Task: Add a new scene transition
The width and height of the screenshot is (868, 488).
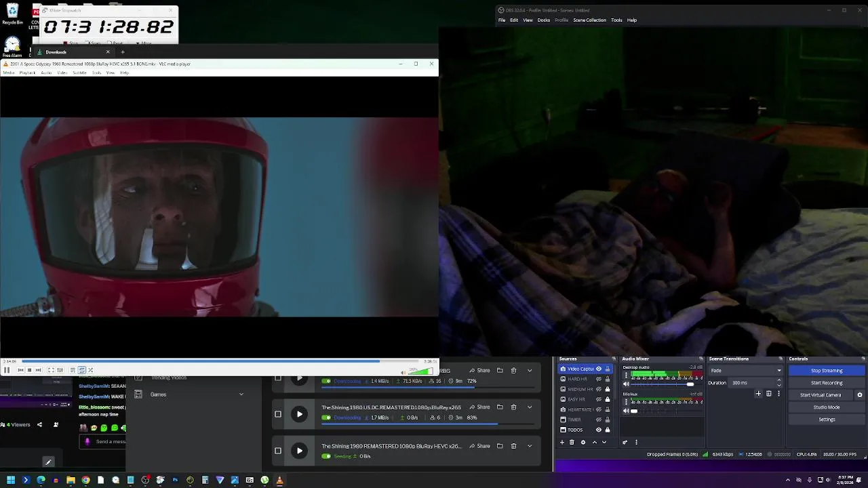Action: coord(758,394)
